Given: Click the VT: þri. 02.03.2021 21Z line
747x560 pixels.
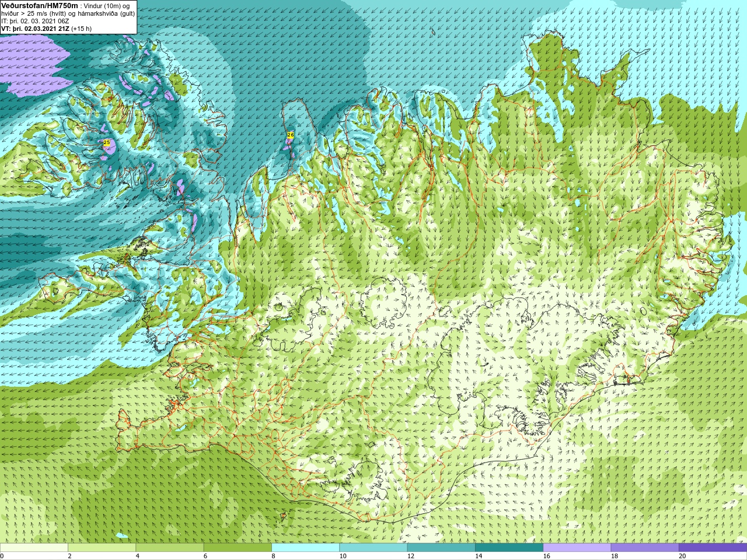Looking at the screenshot, I should [46, 28].
